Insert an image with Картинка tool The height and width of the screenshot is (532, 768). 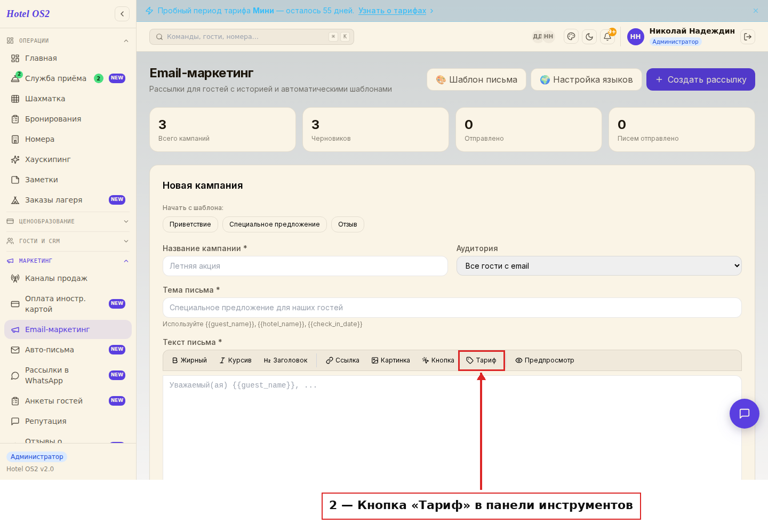pos(391,360)
